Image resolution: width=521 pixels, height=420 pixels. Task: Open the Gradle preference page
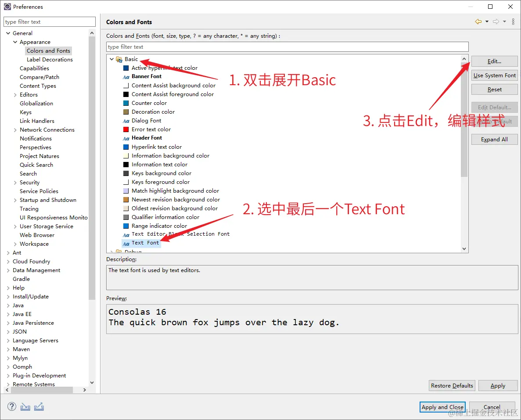[x=21, y=279]
